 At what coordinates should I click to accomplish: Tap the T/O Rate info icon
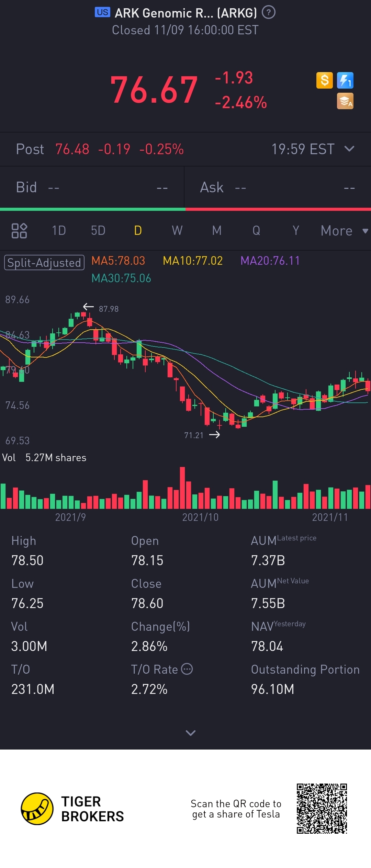187,669
